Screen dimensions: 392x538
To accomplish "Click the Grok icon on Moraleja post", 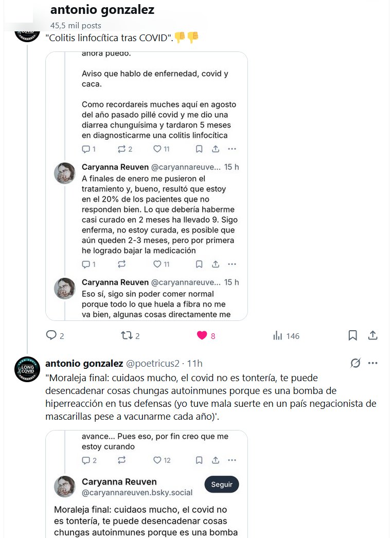I will pos(355,363).
